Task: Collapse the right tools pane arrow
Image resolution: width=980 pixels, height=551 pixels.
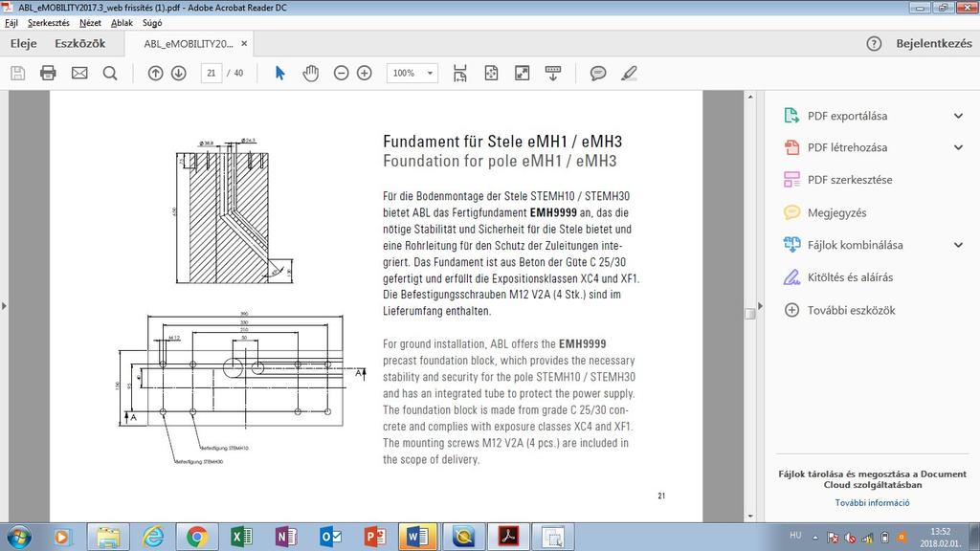Action: click(760, 306)
